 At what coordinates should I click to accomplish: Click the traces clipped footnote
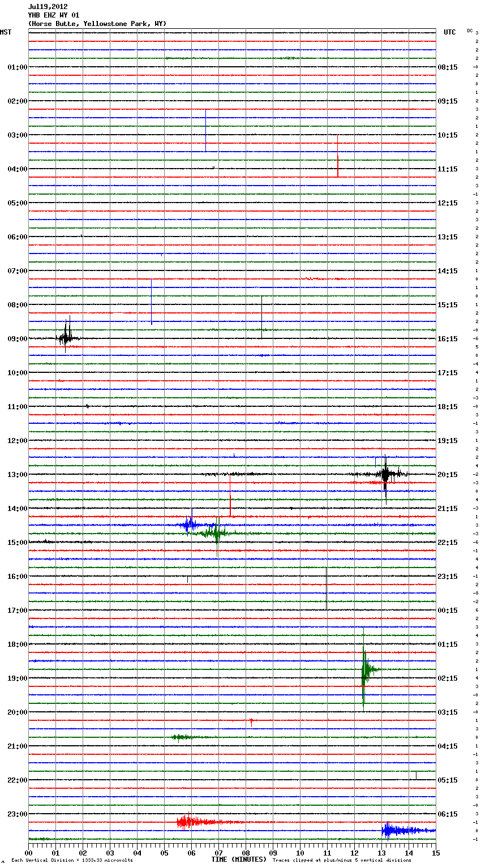(x=342, y=861)
